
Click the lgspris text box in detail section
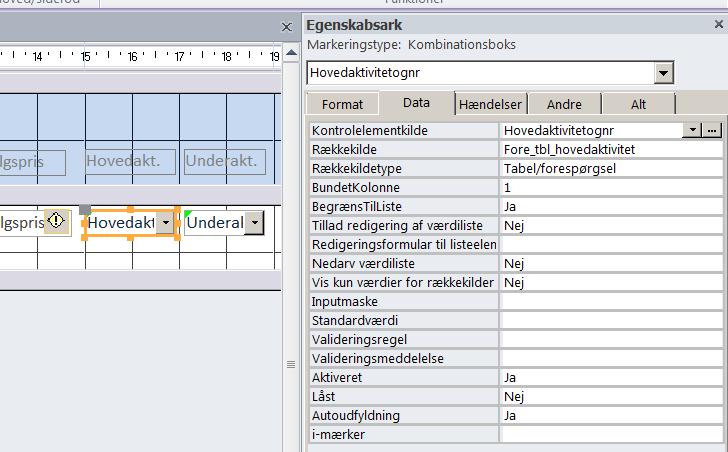click(x=21, y=223)
